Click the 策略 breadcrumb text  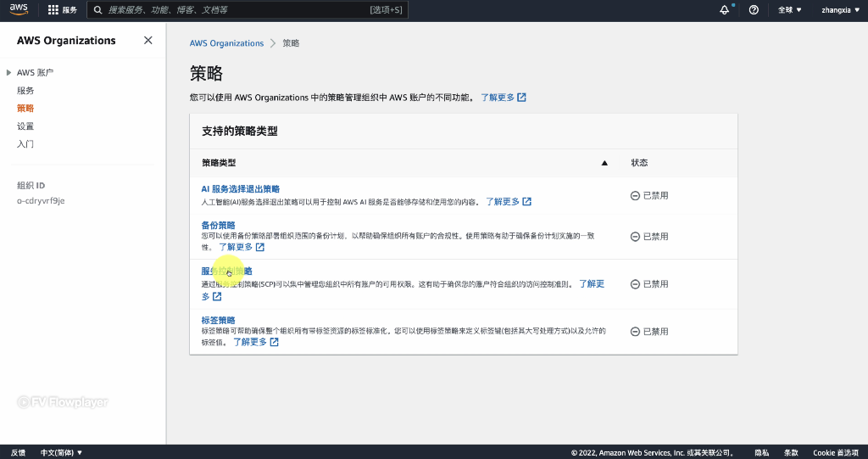tap(292, 43)
